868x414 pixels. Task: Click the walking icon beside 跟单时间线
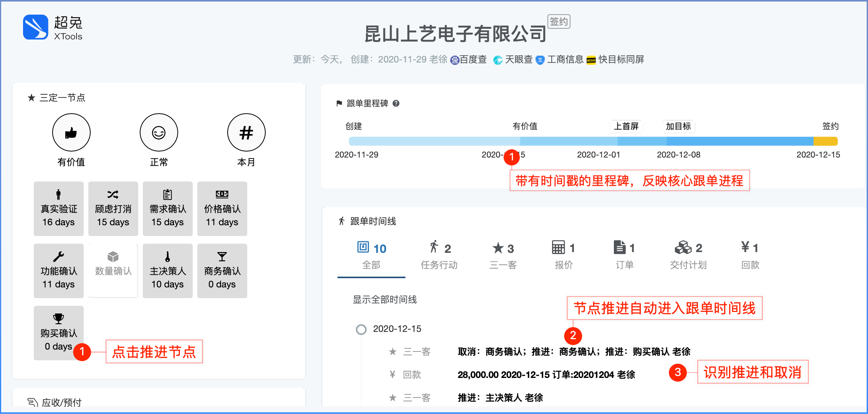pyautogui.click(x=342, y=221)
